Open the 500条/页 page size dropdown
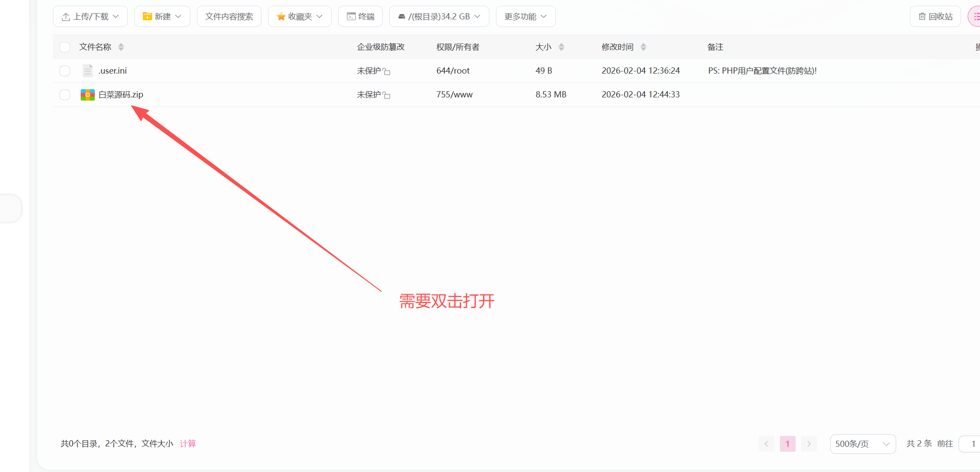This screenshot has height=472, width=980. 862,444
